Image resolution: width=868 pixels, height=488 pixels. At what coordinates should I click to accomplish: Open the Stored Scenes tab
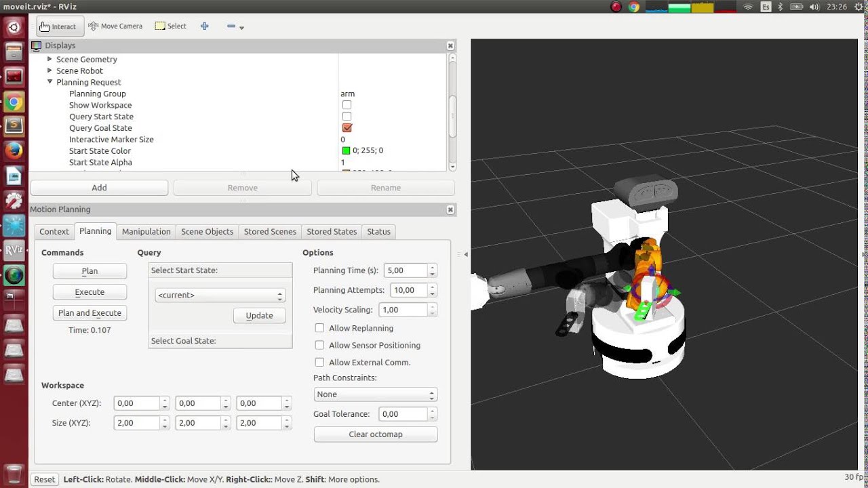coord(270,232)
